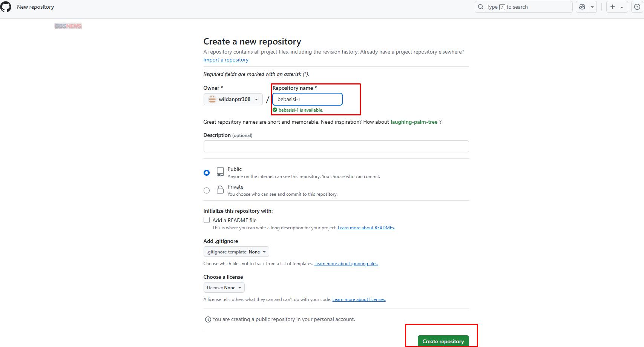Click the Description input field

336,146
